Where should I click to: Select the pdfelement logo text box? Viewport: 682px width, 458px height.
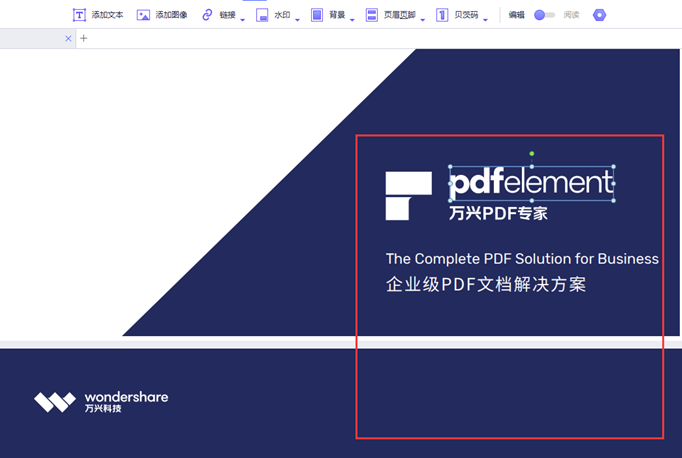(532, 183)
